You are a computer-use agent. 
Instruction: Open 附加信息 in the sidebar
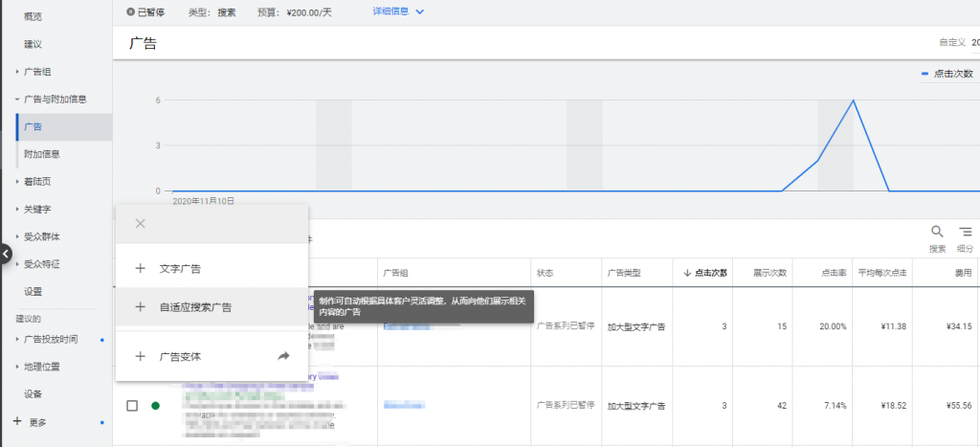pos(42,154)
